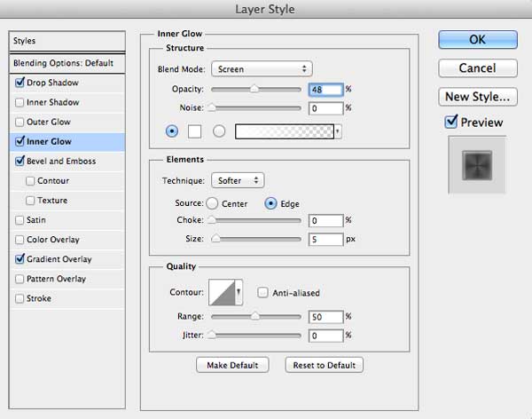Click the style preview thumbnail
The width and height of the screenshot is (532, 419).
pyautogui.click(x=477, y=165)
